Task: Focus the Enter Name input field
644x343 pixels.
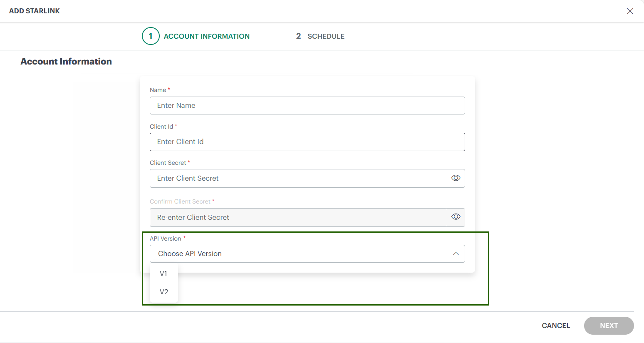Action: click(307, 106)
